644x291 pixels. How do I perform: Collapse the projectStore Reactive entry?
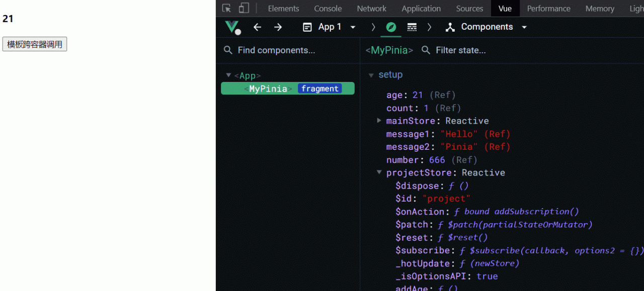tap(379, 172)
